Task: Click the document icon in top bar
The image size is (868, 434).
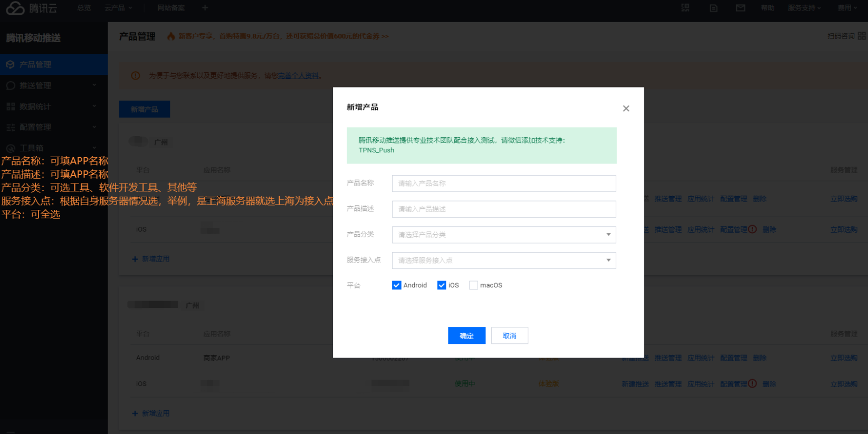Action: coord(713,8)
